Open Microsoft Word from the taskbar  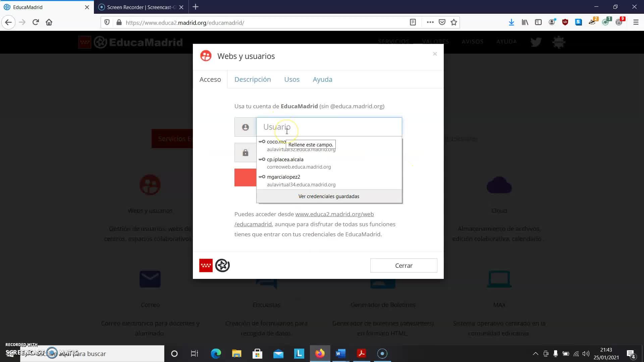point(340,354)
